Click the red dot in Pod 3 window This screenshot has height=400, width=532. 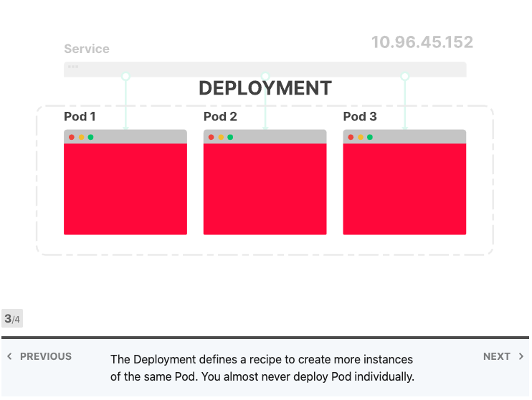click(351, 137)
